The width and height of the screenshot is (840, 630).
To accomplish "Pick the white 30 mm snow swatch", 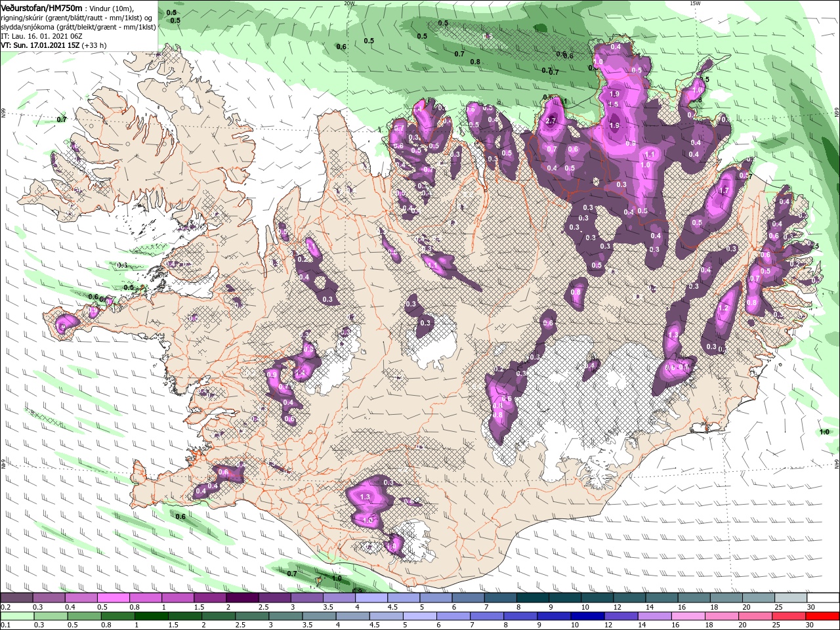I will 823,598.
